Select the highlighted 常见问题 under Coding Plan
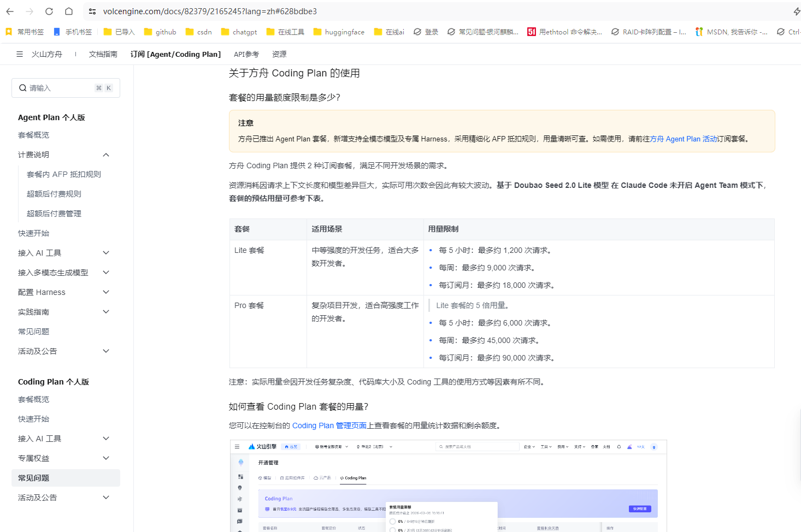 (x=66, y=478)
